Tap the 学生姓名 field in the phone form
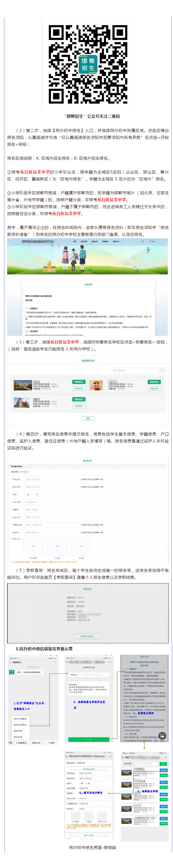This screenshot has width=173, height=868. (x=94, y=773)
